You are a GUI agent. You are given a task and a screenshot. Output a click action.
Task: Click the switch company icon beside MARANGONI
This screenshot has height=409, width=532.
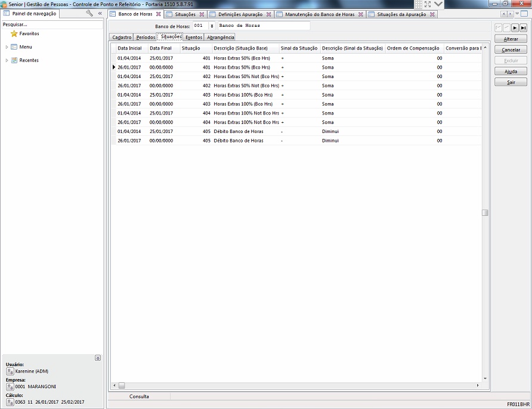point(10,386)
